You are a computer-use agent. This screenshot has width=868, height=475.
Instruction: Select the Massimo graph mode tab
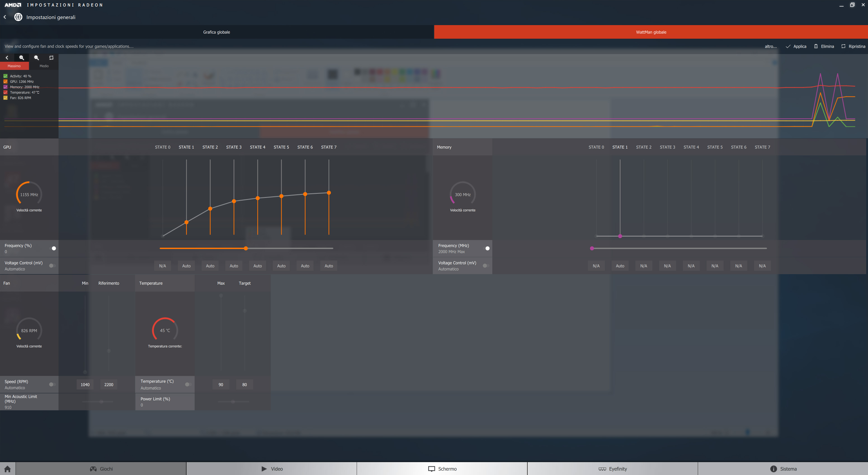click(x=14, y=66)
